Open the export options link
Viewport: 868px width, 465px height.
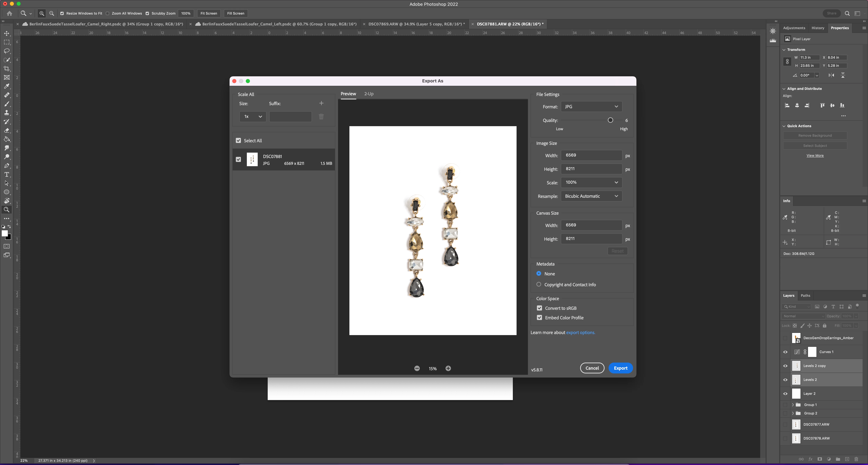pos(581,333)
